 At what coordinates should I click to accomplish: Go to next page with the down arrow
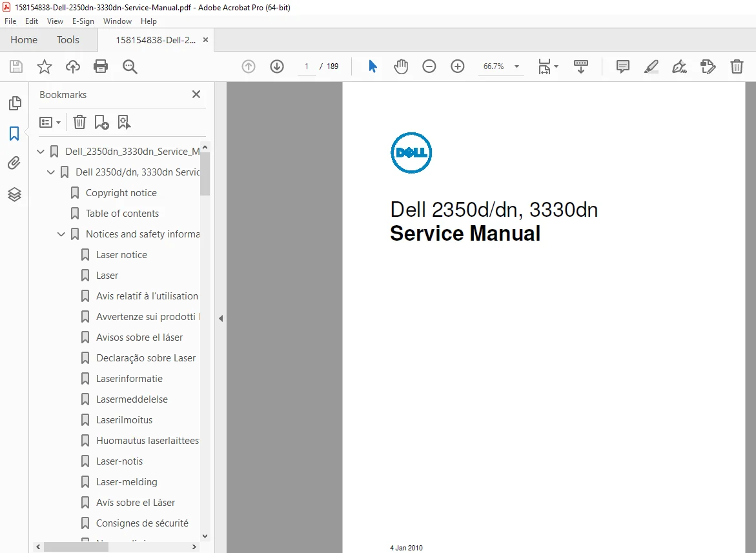(x=277, y=66)
